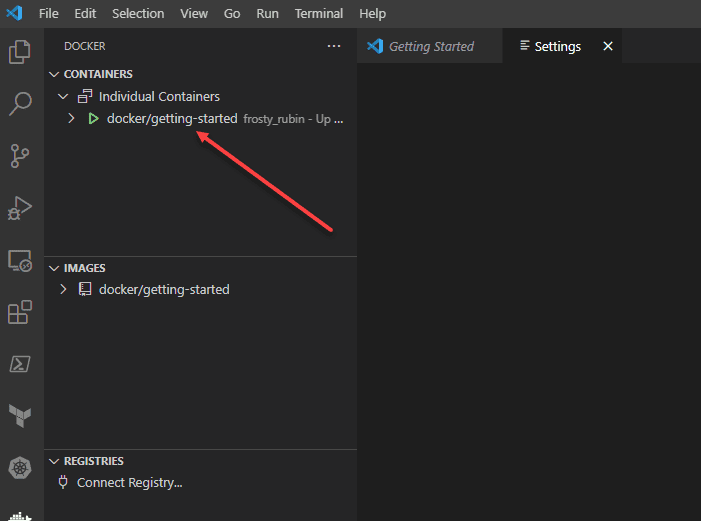Open the Go menu
701x521 pixels.
click(x=232, y=13)
